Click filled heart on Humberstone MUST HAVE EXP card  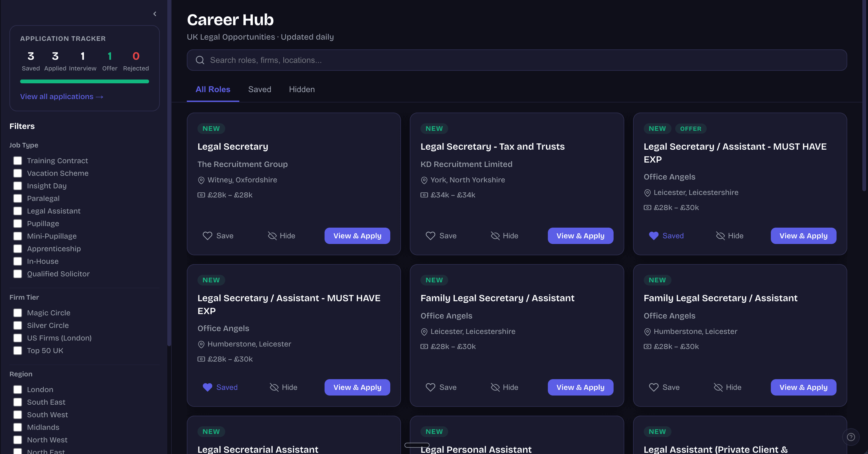point(207,387)
